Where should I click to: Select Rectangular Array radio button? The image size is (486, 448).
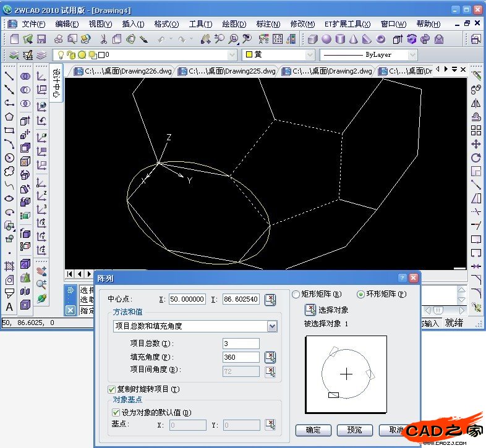296,294
